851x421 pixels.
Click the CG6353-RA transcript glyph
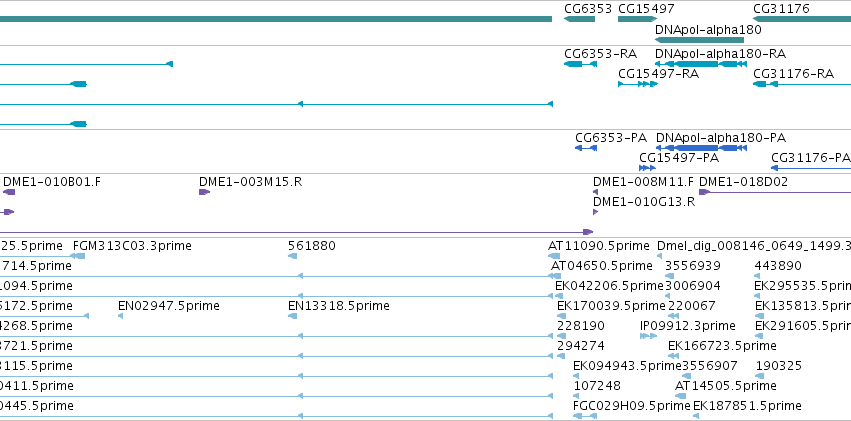(580, 64)
